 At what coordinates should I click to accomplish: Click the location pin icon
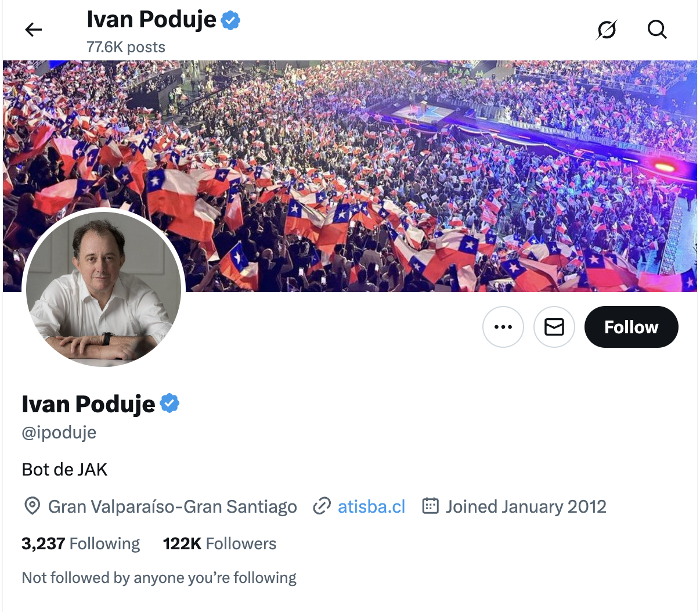coord(32,506)
